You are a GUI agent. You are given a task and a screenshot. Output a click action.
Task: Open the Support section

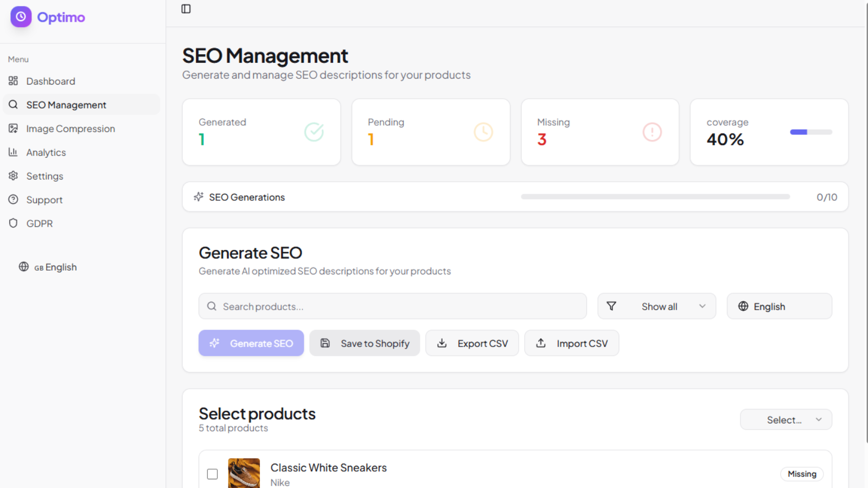pos(44,200)
